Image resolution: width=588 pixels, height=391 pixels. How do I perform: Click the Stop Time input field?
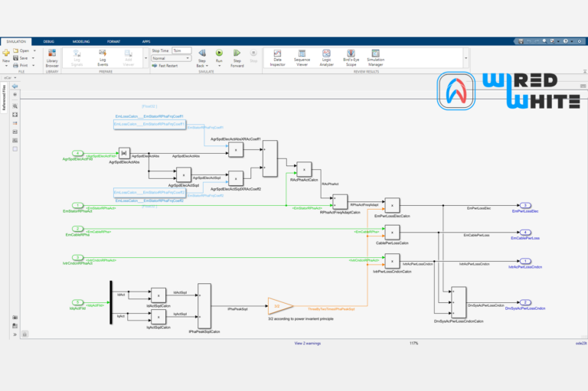tap(181, 51)
